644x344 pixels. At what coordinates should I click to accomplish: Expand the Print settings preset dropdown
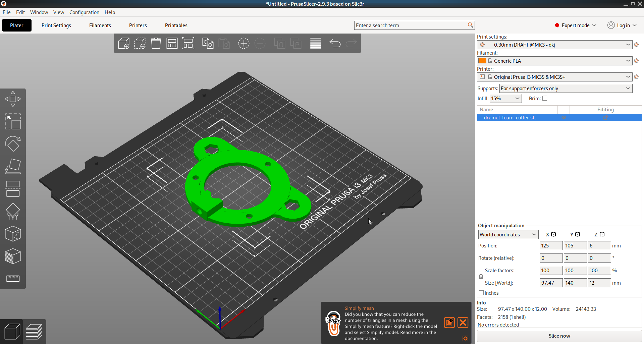pos(628,45)
